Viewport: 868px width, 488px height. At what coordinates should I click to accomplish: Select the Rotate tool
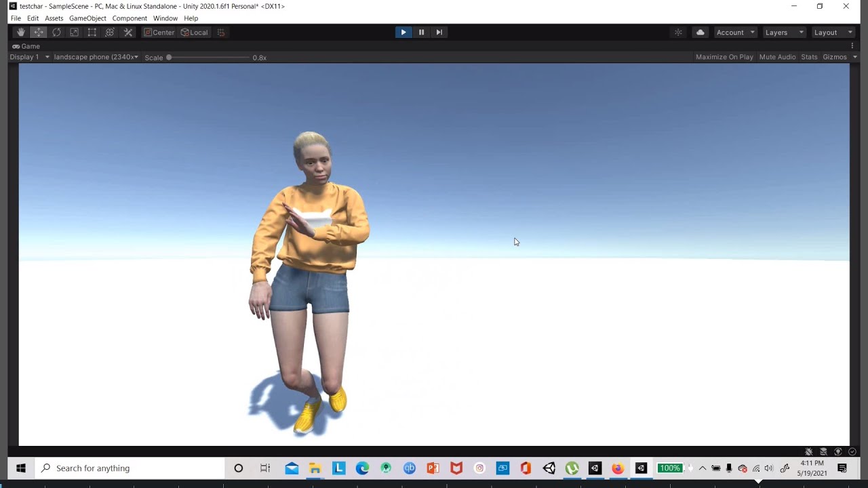pyautogui.click(x=56, y=33)
